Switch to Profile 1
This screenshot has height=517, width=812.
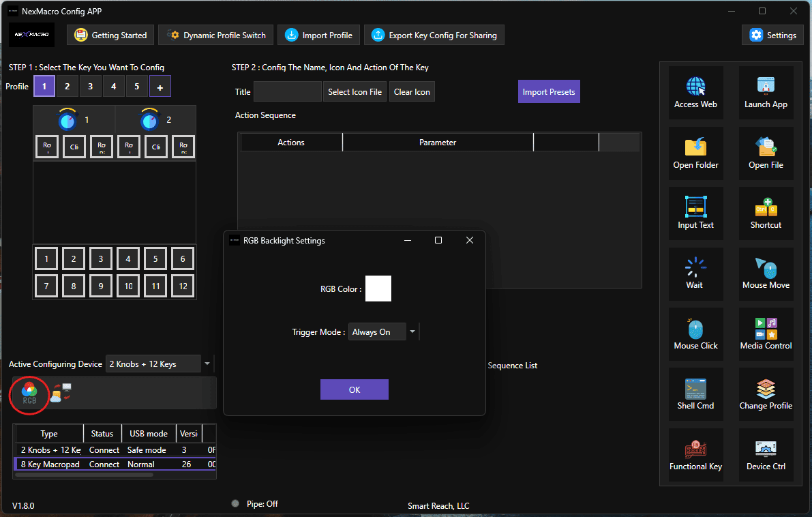(44, 87)
